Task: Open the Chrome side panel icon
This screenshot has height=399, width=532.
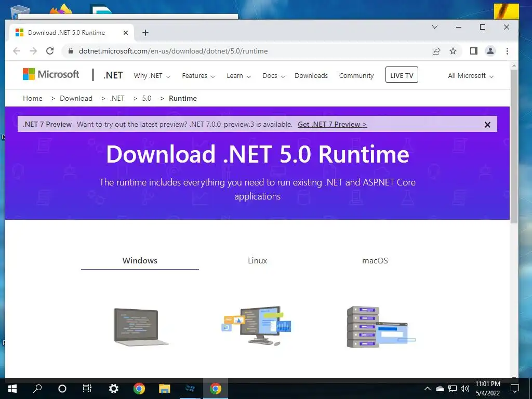Action: (474, 51)
